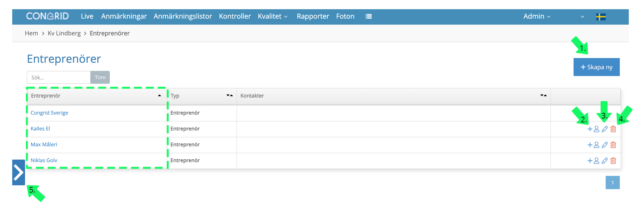Edit the Kalles El entrepreneur
The height and width of the screenshot is (208, 644).
coord(605,129)
